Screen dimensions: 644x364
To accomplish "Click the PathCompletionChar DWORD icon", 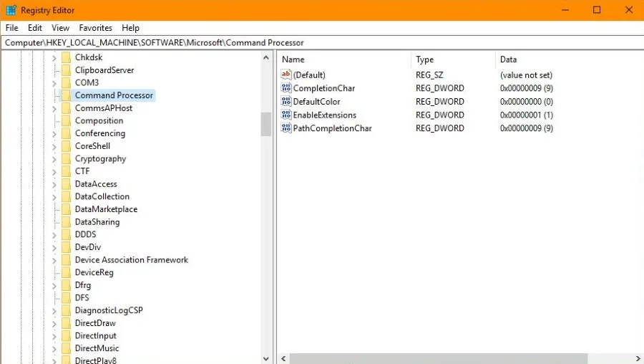I will pyautogui.click(x=286, y=128).
